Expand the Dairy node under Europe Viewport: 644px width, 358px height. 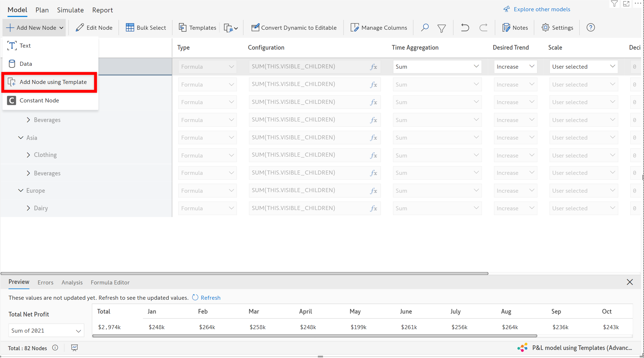[28, 208]
